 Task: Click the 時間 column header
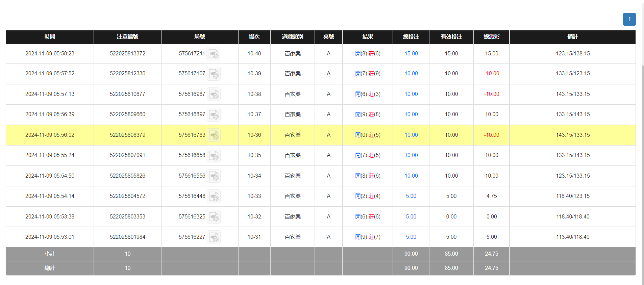click(x=50, y=37)
